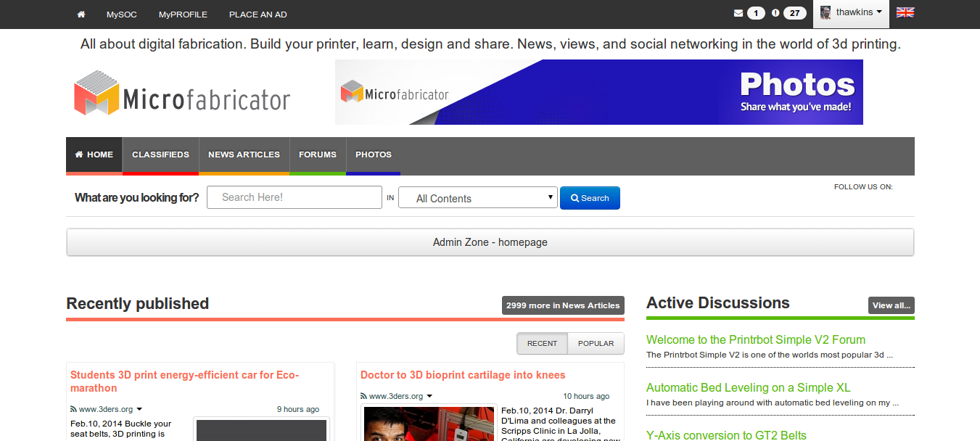980x441 pixels.
Task: Click the 10 hours ago timestamp
Action: coord(586,396)
